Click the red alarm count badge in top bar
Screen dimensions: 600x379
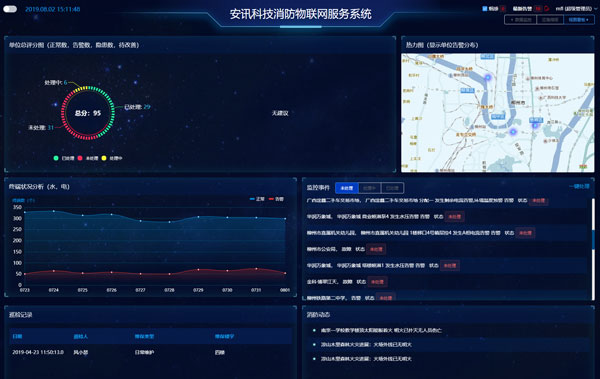(538, 8)
